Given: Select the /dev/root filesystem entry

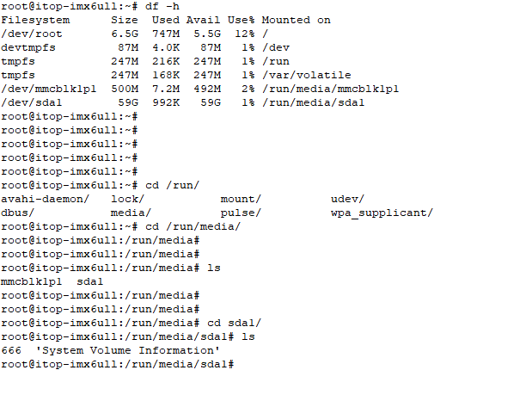Looking at the screenshot, I should (x=31, y=34).
